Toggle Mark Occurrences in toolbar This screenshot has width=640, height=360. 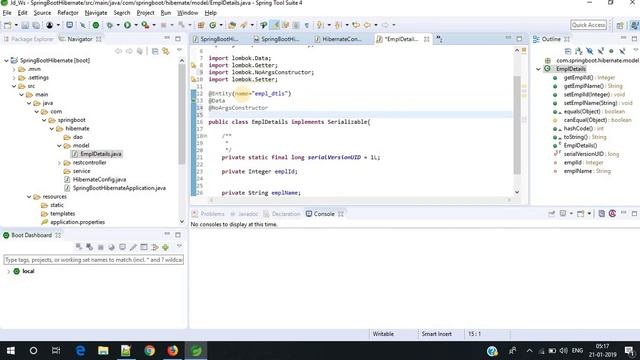coord(275,25)
